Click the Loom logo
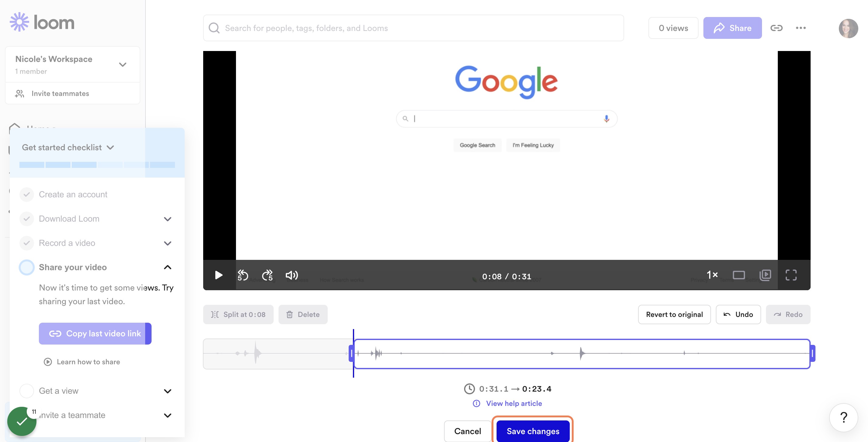This screenshot has height=442, width=868. 42,22
